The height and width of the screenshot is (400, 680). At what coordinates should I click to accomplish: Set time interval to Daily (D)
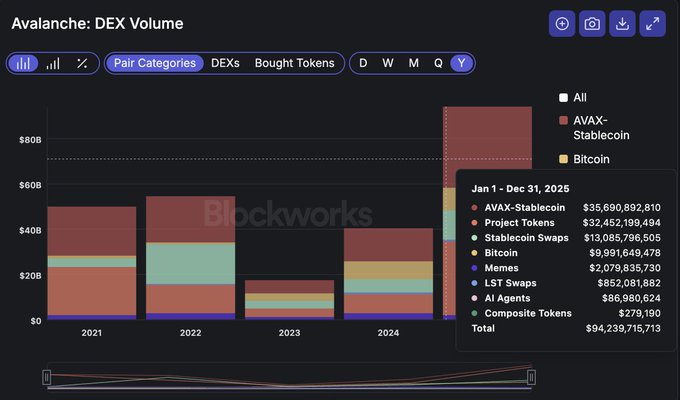(363, 63)
